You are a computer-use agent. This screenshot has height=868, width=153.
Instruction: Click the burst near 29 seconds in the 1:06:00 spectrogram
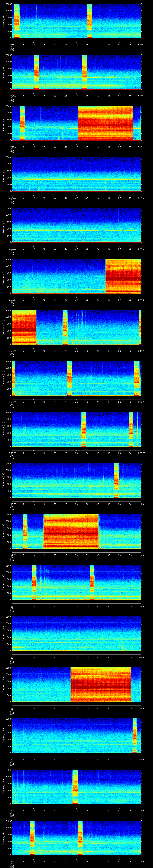click(x=75, y=786)
